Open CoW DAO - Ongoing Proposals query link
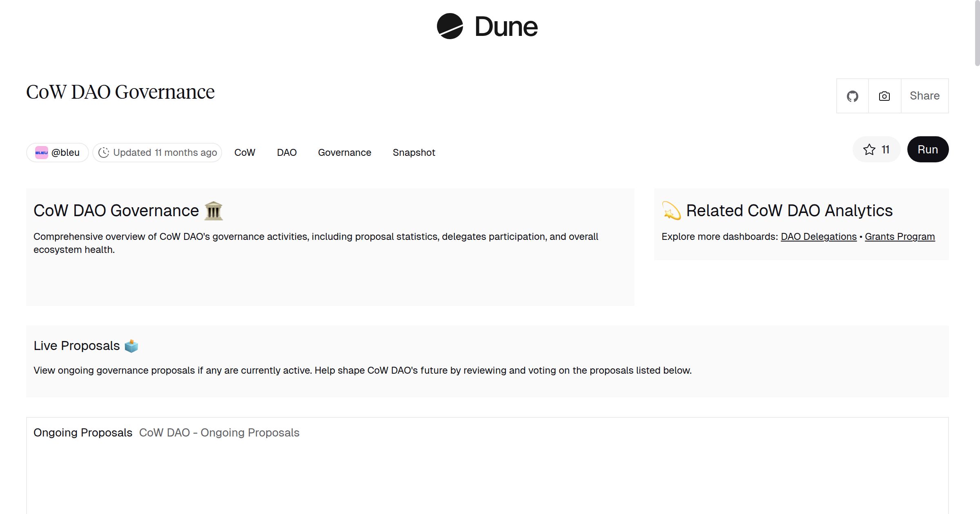This screenshot has height=514, width=980. 219,432
